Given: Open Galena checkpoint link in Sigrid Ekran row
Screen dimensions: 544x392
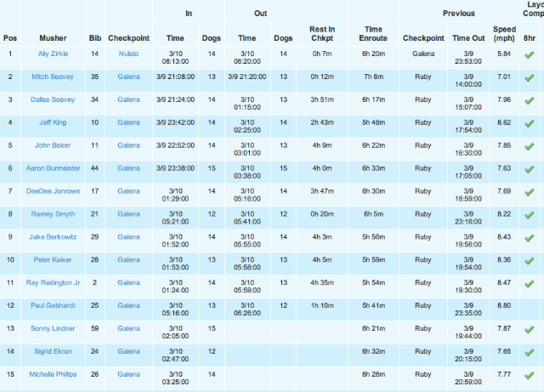Looking at the screenshot, I should tap(128, 352).
